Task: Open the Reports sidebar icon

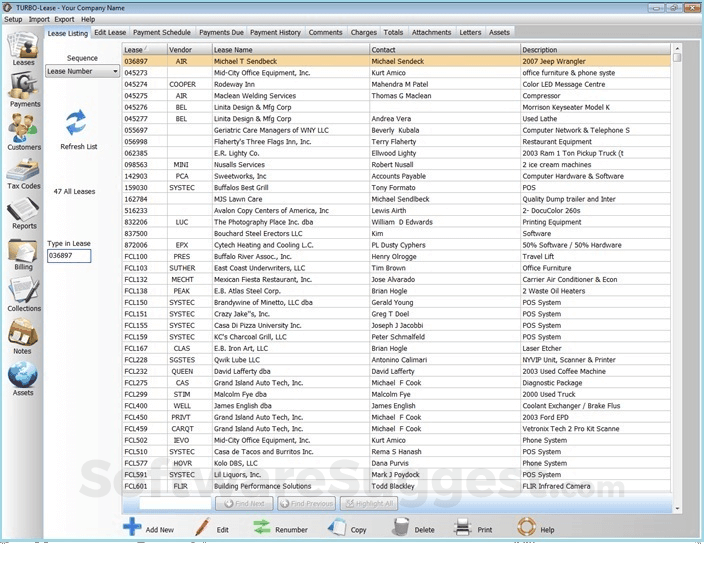Action: [x=24, y=213]
